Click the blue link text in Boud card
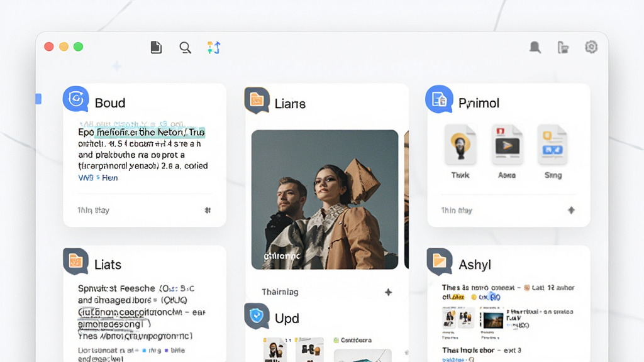This screenshot has height=362, width=644. click(x=97, y=178)
